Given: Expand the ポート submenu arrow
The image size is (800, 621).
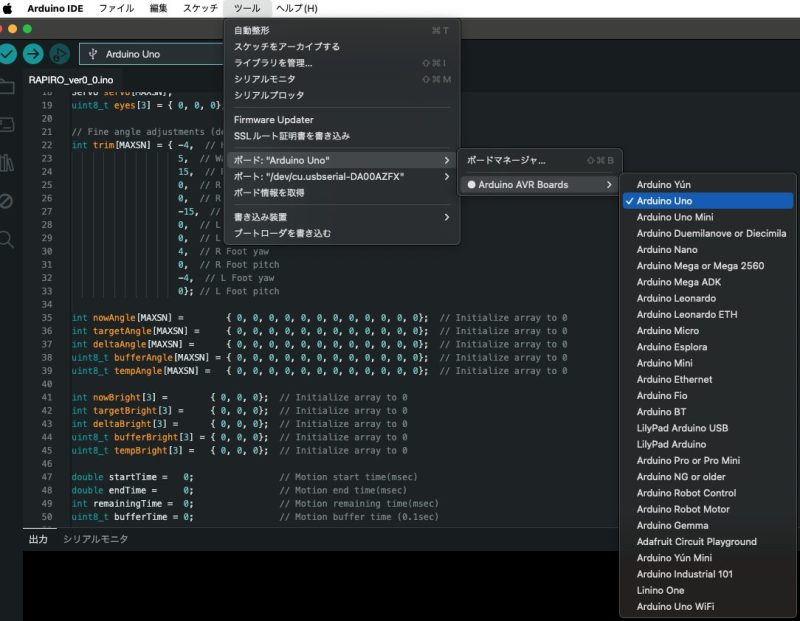Looking at the screenshot, I should click(x=446, y=177).
